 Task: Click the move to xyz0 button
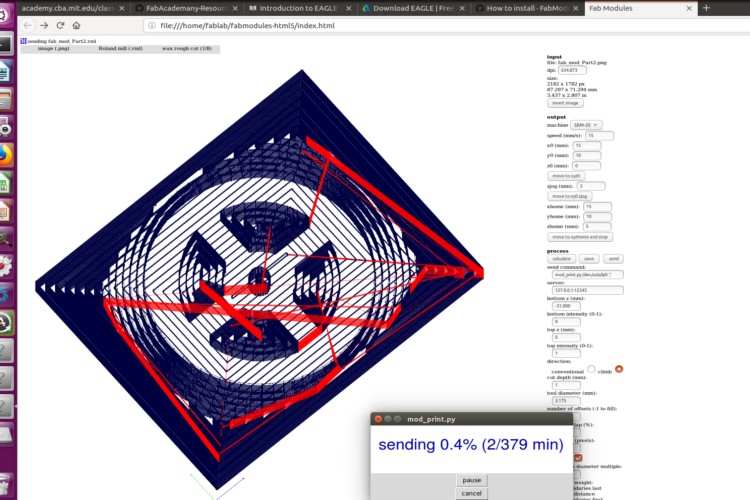pos(565,176)
